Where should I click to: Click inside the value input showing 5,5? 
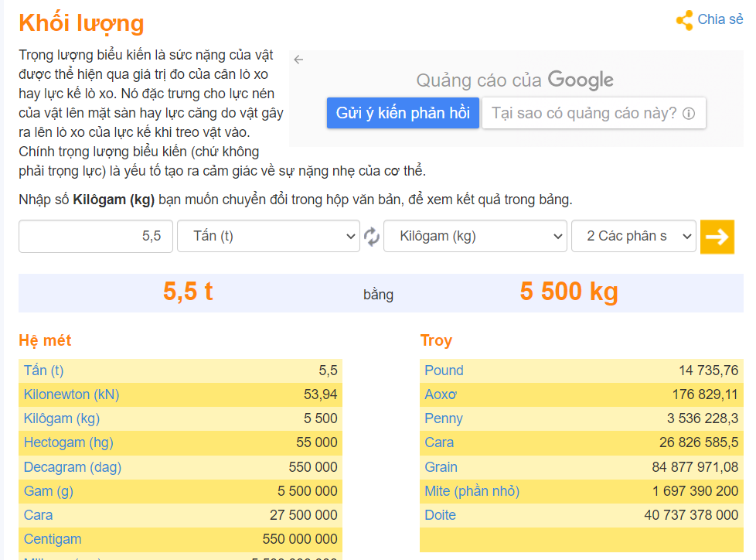95,237
